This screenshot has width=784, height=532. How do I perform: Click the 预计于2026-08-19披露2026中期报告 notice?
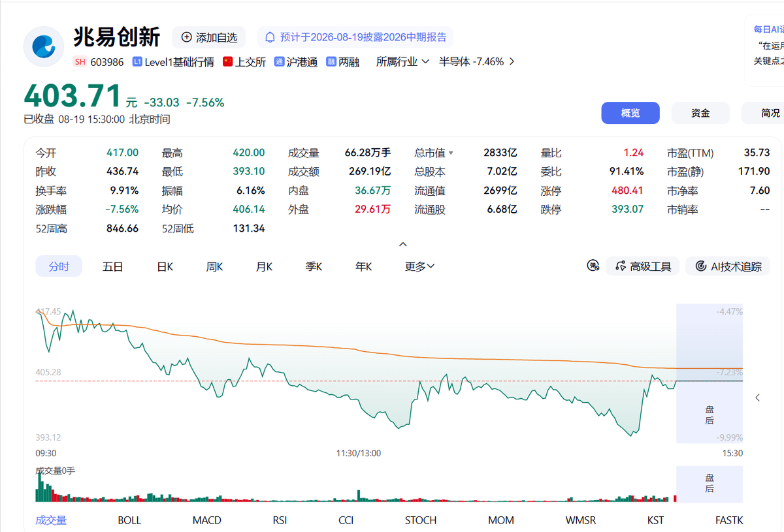tap(355, 37)
